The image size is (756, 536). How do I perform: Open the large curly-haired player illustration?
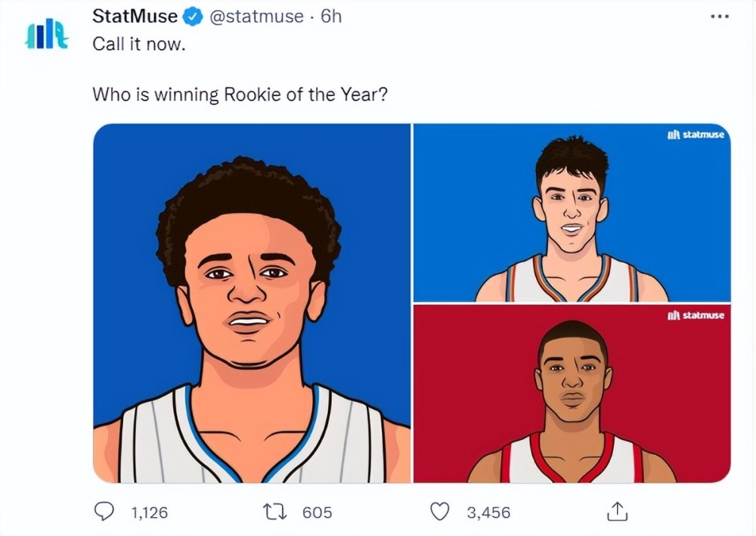[252, 303]
